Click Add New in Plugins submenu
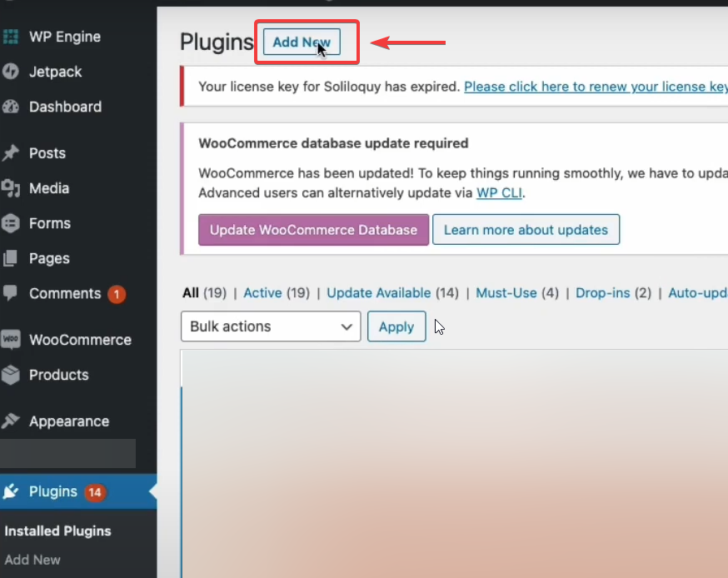The width and height of the screenshot is (728, 578). [32, 560]
